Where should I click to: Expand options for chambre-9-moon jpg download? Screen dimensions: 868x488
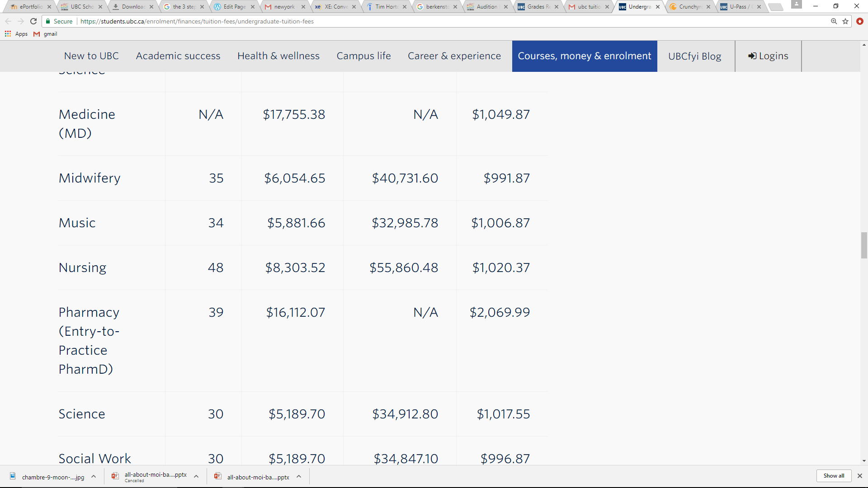[94, 476]
